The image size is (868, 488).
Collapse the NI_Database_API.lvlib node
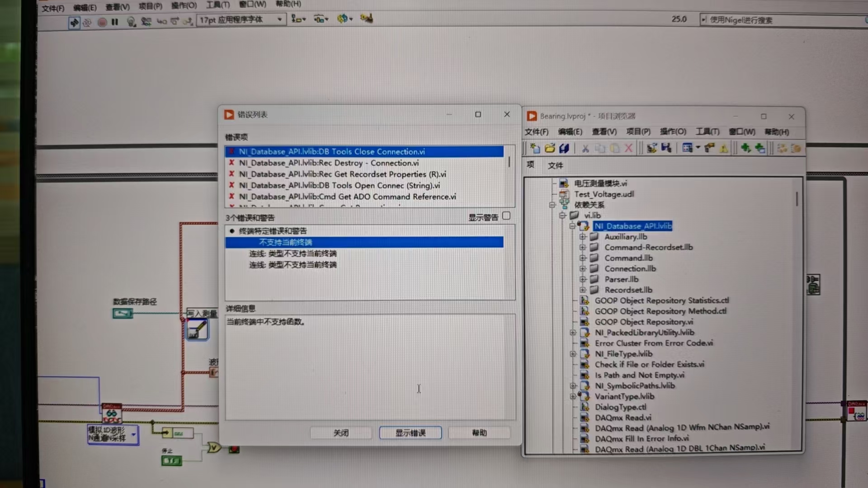tap(573, 226)
